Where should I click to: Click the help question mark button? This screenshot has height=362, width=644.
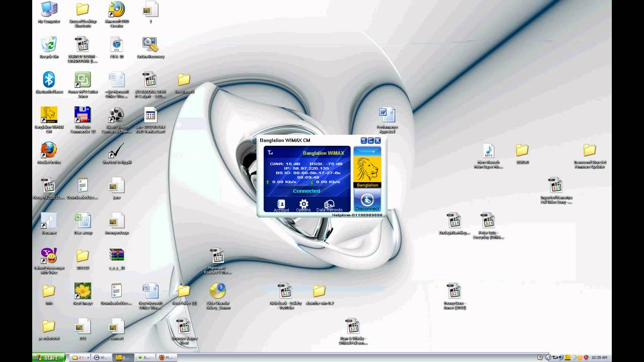point(364,141)
